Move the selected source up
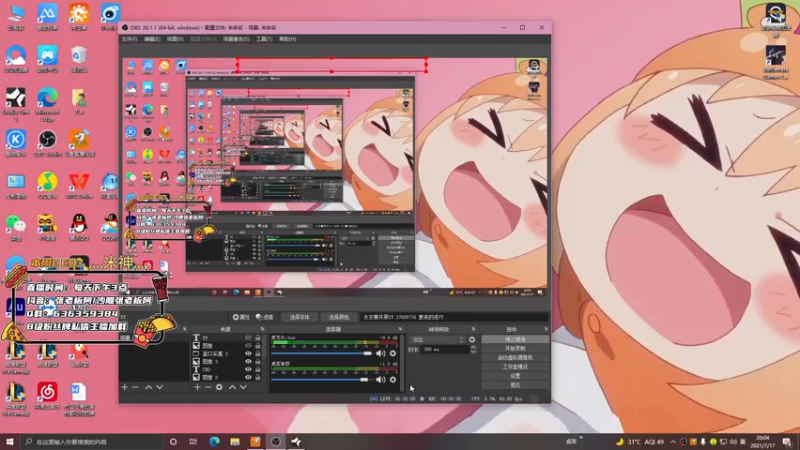The height and width of the screenshot is (450, 800). [x=232, y=387]
